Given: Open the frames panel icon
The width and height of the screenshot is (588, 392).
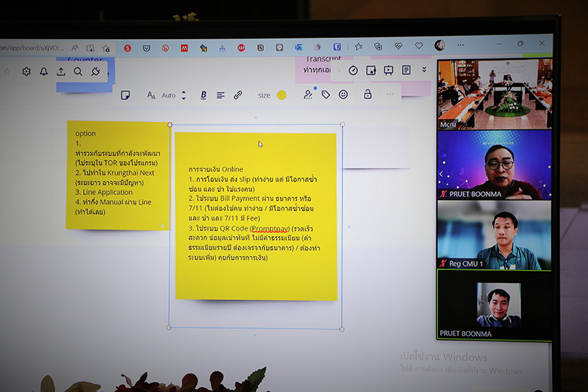Looking at the screenshot, I should click(x=371, y=71).
